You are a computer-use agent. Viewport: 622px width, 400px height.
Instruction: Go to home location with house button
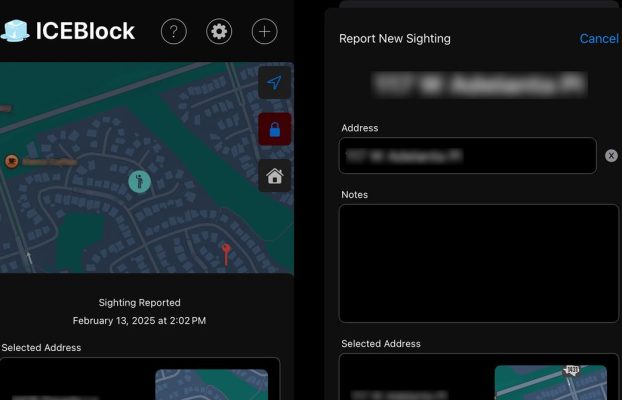[x=275, y=176]
